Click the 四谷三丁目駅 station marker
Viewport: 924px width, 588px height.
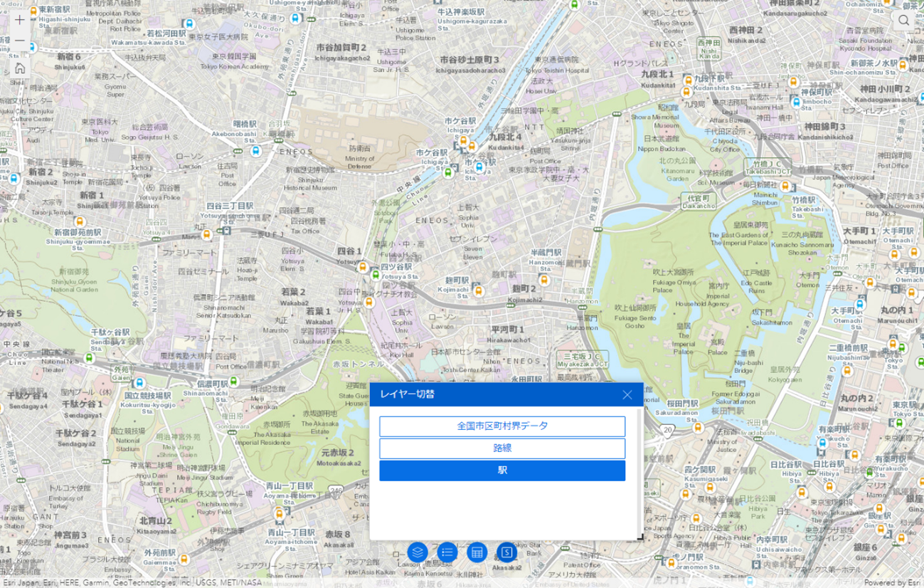(x=207, y=234)
